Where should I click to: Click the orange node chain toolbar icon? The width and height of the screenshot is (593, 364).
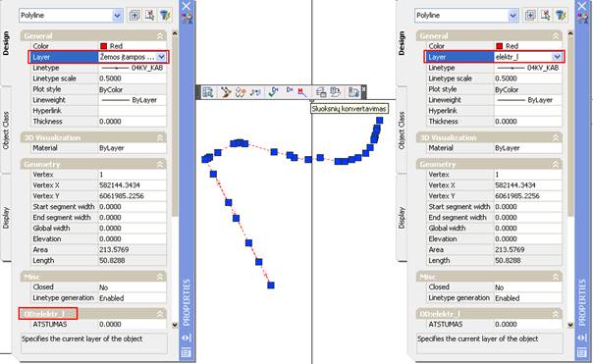[x=241, y=92]
